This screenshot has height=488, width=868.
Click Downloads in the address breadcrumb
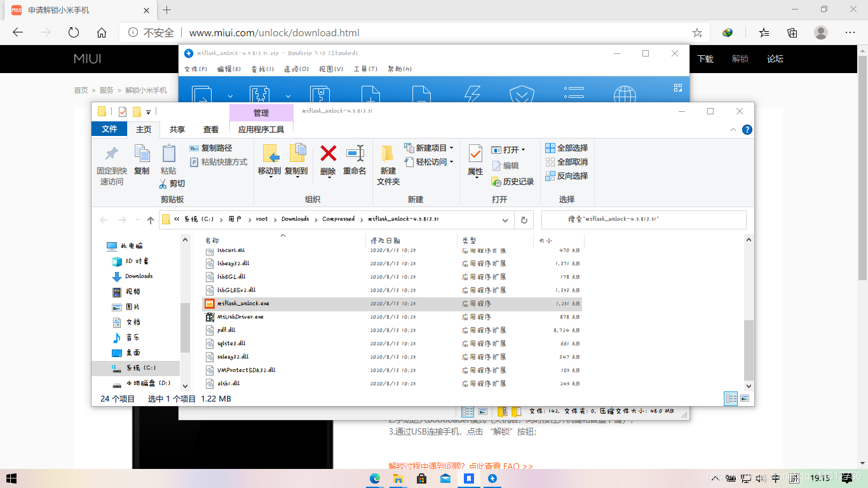coord(295,219)
